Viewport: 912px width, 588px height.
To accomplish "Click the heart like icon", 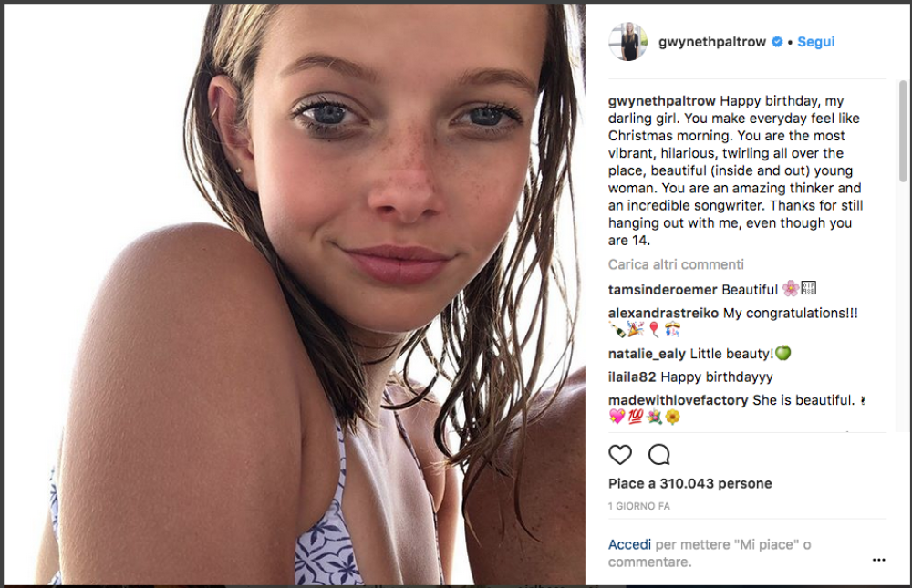I will click(620, 454).
